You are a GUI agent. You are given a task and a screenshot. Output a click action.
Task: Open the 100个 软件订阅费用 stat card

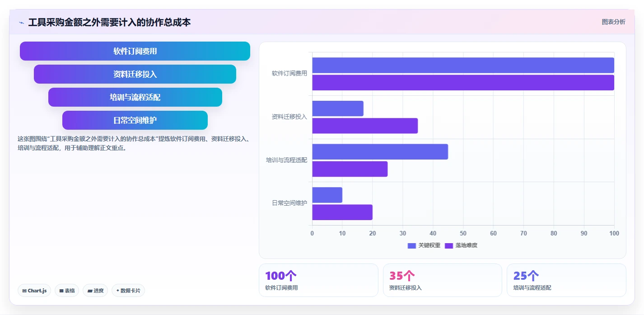318,280
